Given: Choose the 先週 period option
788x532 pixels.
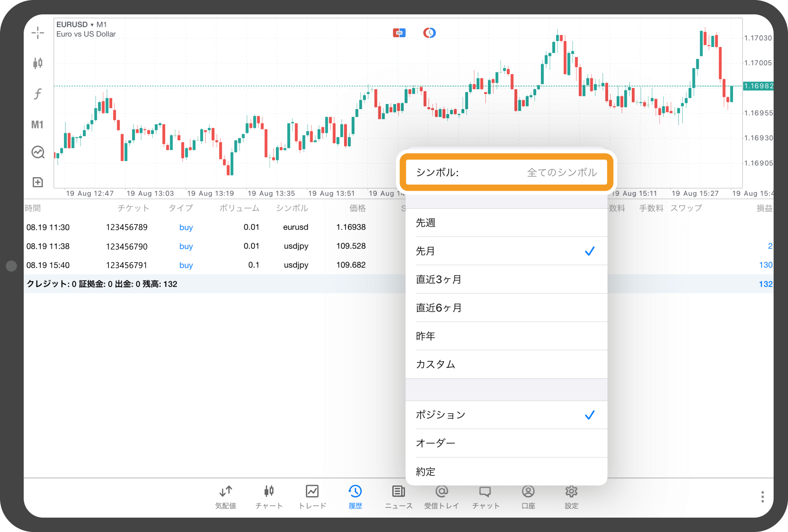Looking at the screenshot, I should pos(506,223).
